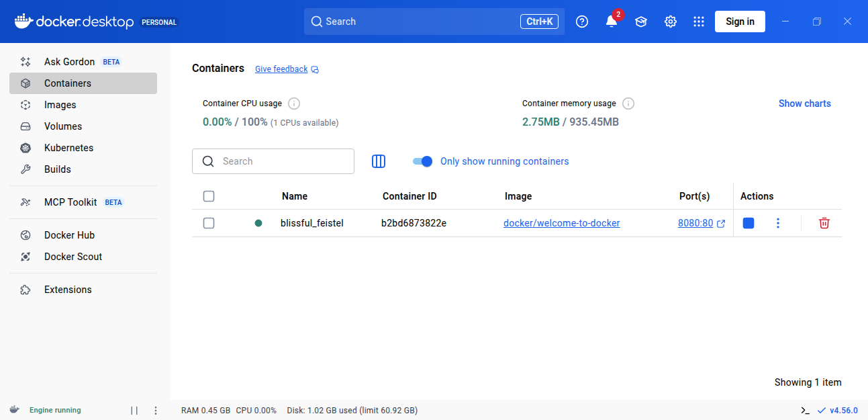
Task: Navigate to Kubernetes settings
Action: click(x=68, y=147)
